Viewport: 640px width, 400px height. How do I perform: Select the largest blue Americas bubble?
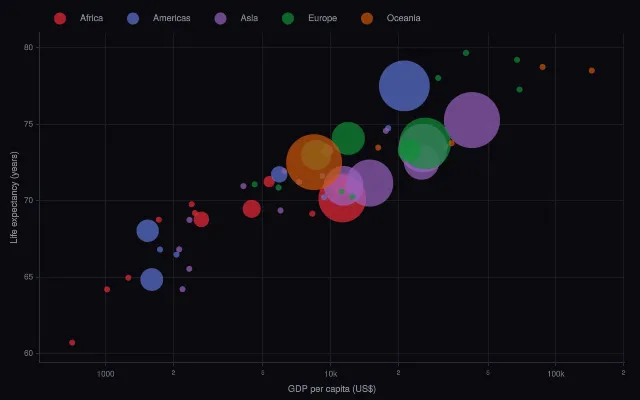[x=404, y=86]
